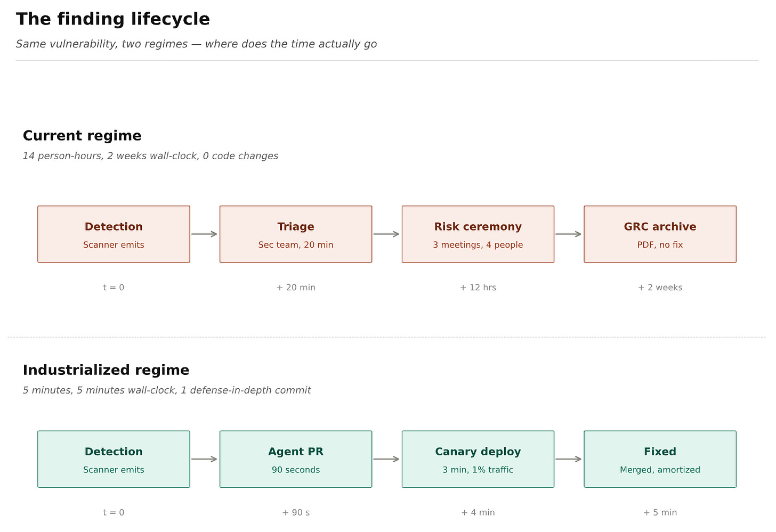Click the red Detection box in Current regime
776x532 pixels.
click(x=114, y=234)
